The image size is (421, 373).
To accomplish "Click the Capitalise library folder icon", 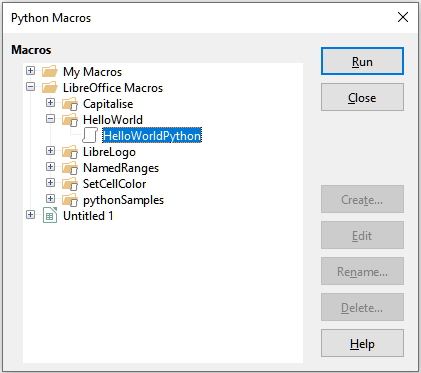I will 70,104.
